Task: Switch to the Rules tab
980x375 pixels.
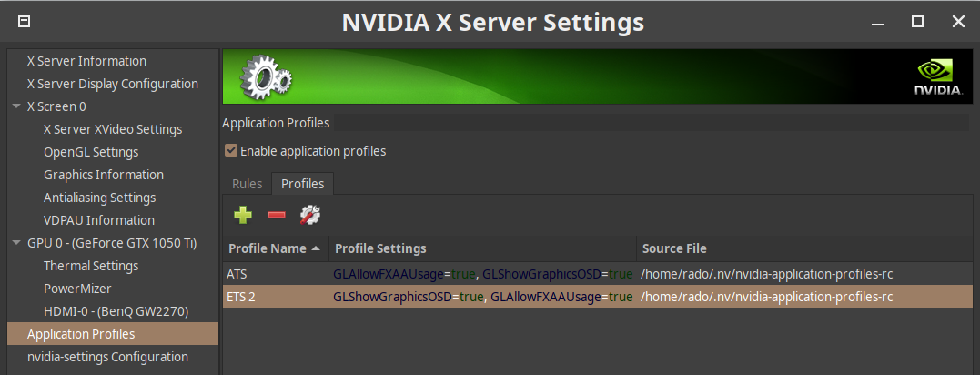Action: [x=247, y=185]
